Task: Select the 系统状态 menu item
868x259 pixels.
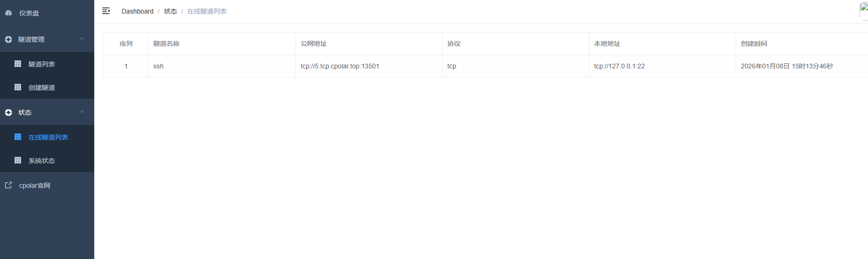Action: pyautogui.click(x=42, y=161)
